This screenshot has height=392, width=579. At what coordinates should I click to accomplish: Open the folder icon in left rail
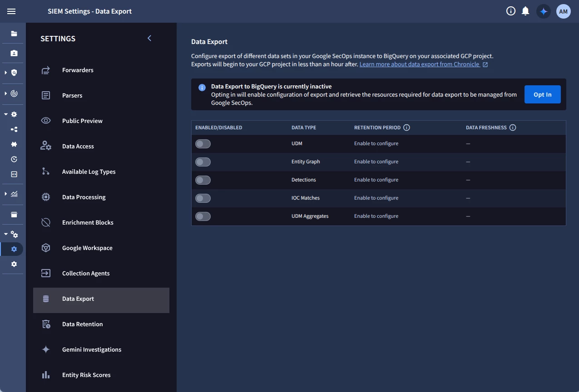click(x=14, y=34)
